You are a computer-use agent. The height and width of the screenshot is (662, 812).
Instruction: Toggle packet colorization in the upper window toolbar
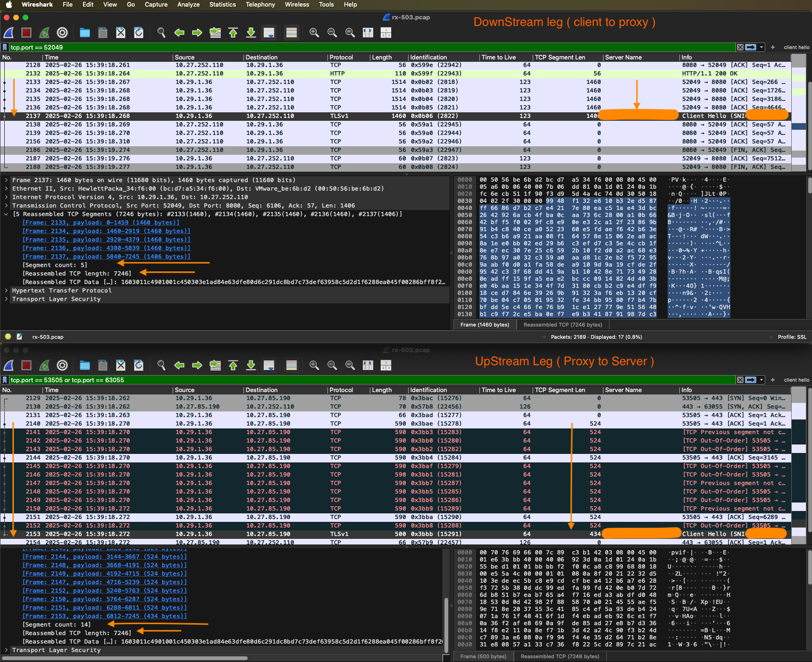tap(292, 33)
